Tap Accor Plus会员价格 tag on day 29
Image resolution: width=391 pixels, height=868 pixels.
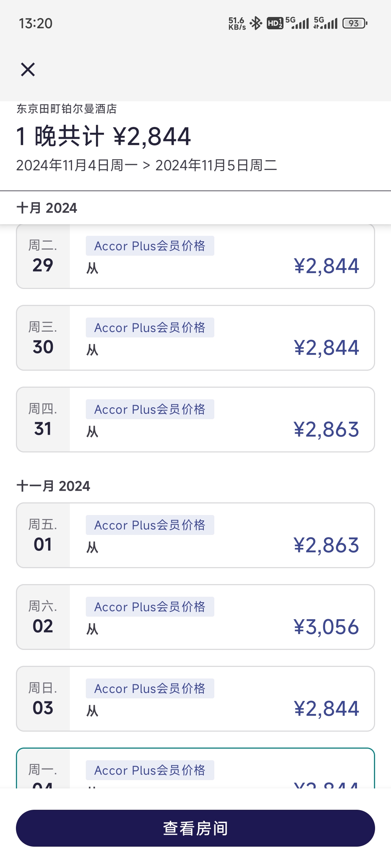pos(150,246)
